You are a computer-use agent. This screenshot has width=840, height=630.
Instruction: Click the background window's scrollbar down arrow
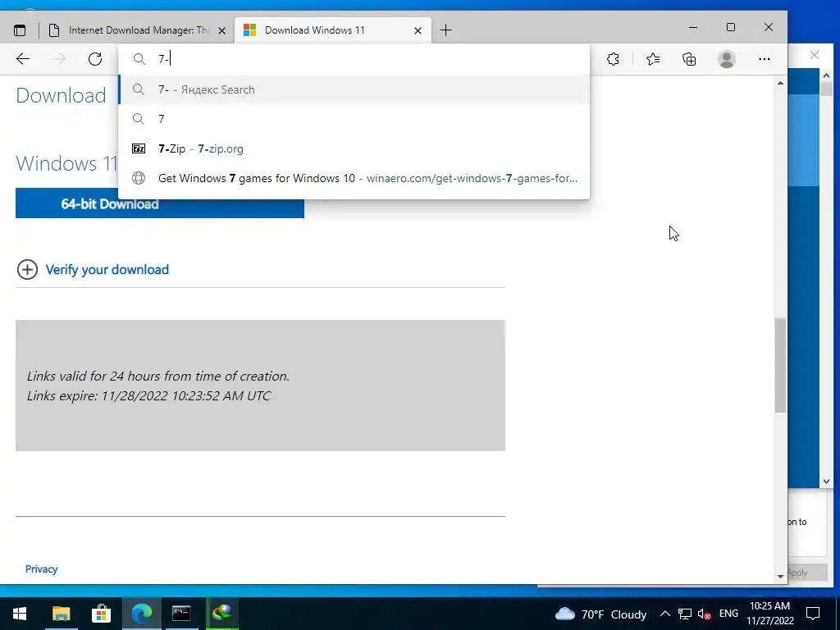pyautogui.click(x=826, y=482)
